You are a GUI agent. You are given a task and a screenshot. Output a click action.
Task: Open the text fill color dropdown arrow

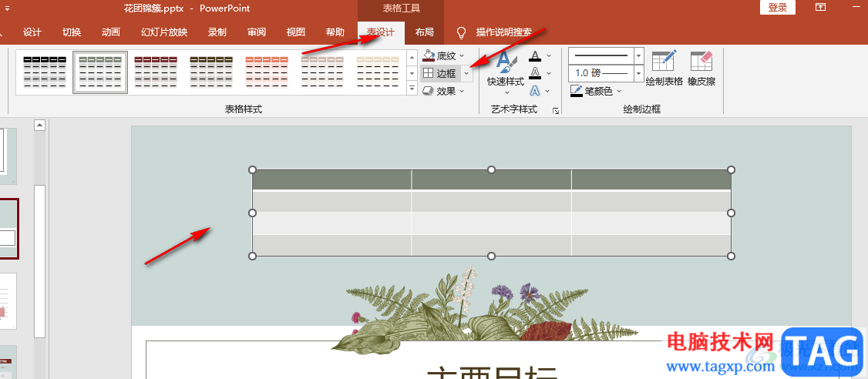pos(549,56)
